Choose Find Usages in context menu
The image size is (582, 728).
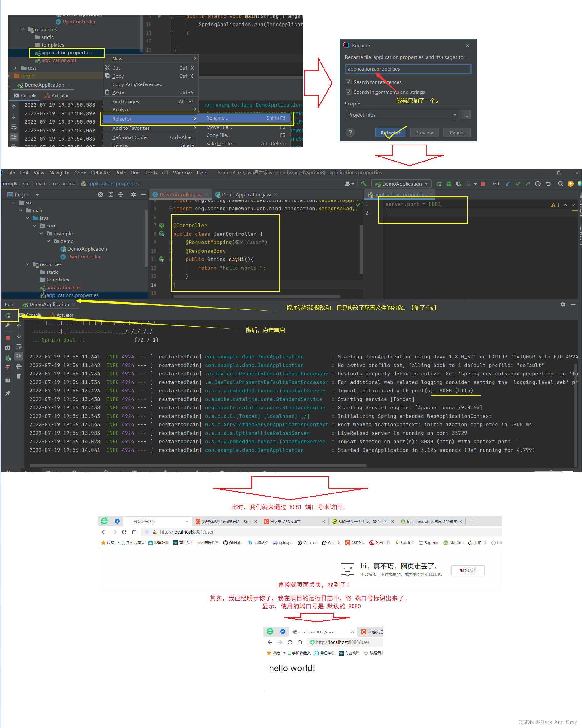click(151, 101)
